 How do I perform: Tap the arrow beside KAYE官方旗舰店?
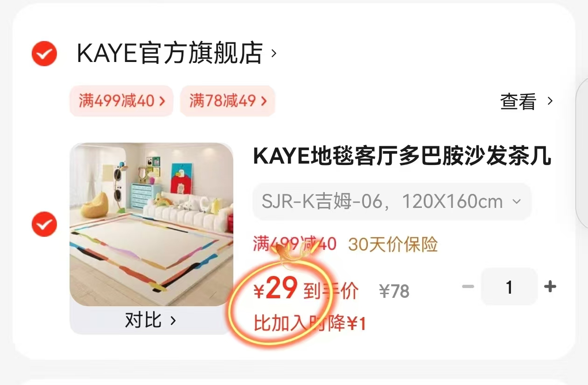click(x=273, y=54)
